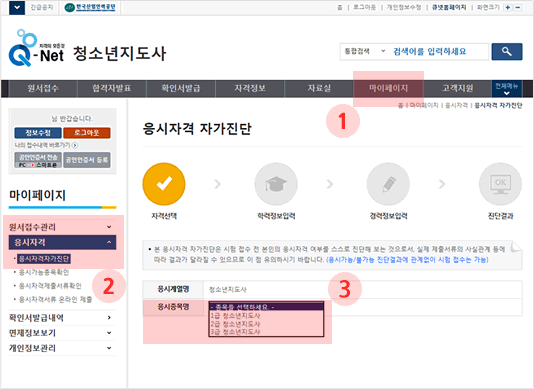Open 개인정보수정 link in top bar

click(404, 7)
